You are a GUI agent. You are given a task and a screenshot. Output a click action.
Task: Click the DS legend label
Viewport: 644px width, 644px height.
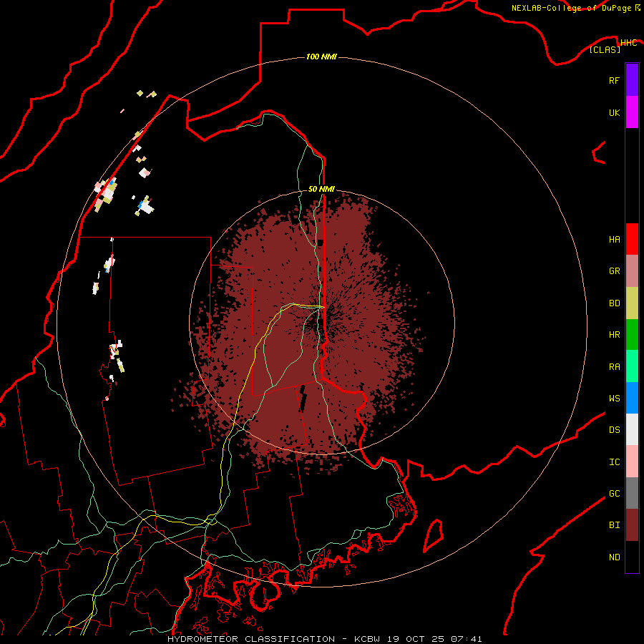[x=614, y=430]
